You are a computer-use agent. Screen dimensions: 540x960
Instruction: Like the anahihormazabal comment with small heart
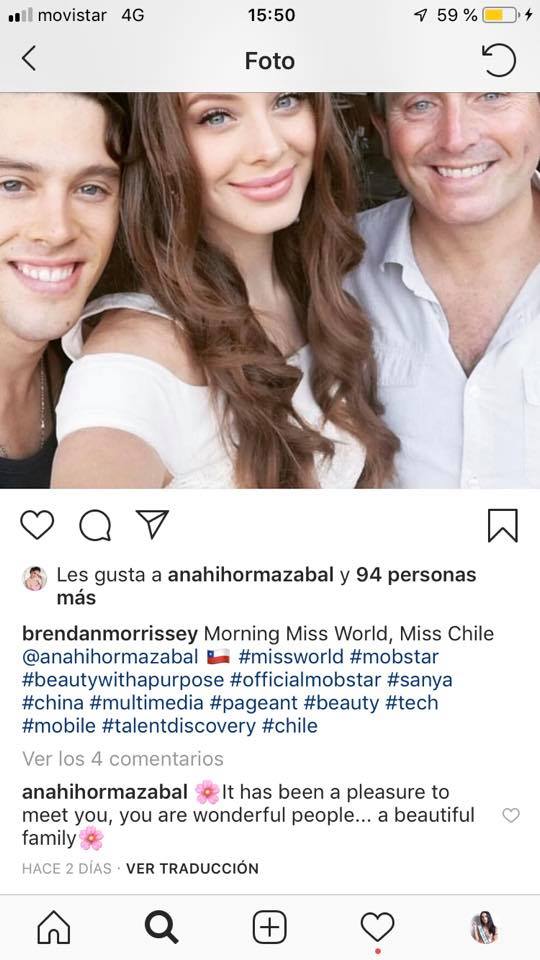511,815
